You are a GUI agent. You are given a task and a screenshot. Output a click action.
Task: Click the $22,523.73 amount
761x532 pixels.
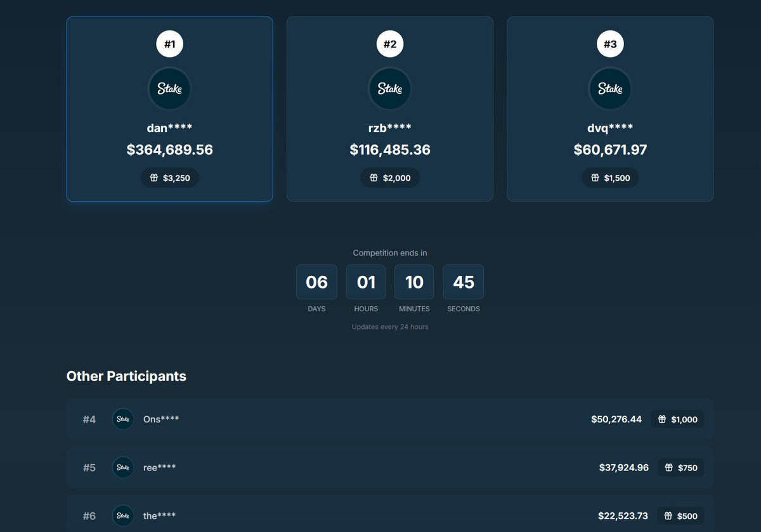623,516
